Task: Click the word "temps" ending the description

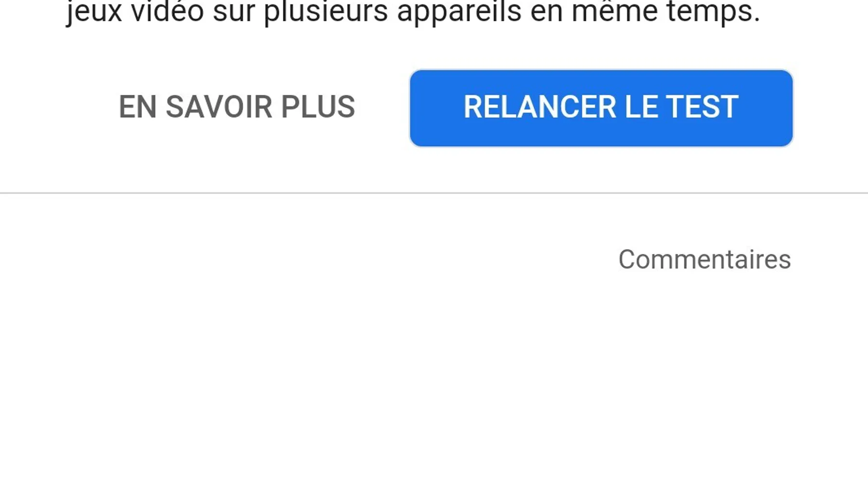Action: (709, 12)
